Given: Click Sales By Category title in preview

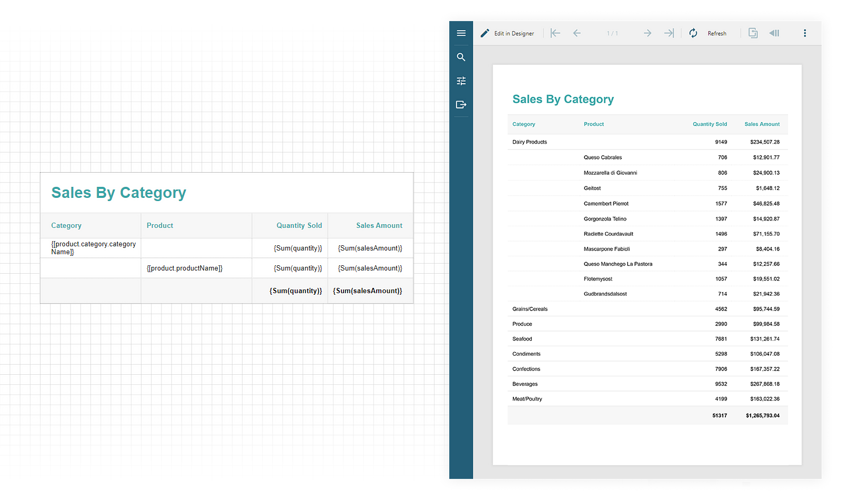Looking at the screenshot, I should tap(563, 99).
